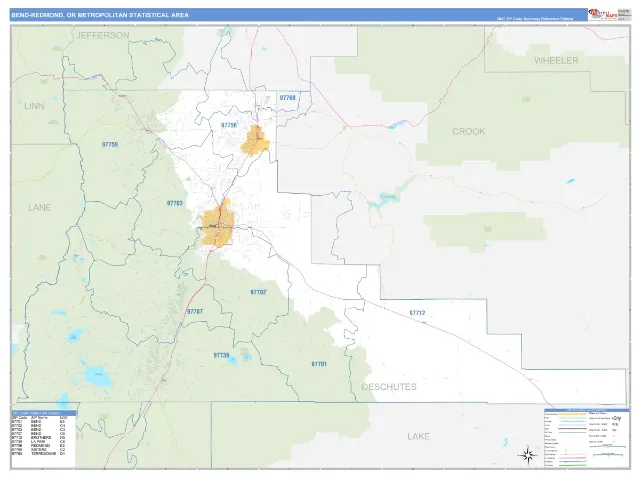This screenshot has height=480, width=640.
Task: Click the map legend blue header bar
Action: click(587, 410)
